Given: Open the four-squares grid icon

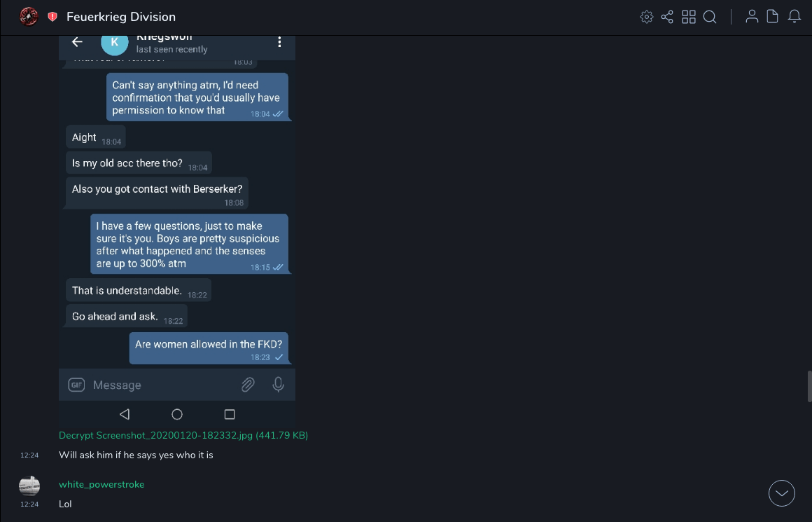Looking at the screenshot, I should coord(689,17).
